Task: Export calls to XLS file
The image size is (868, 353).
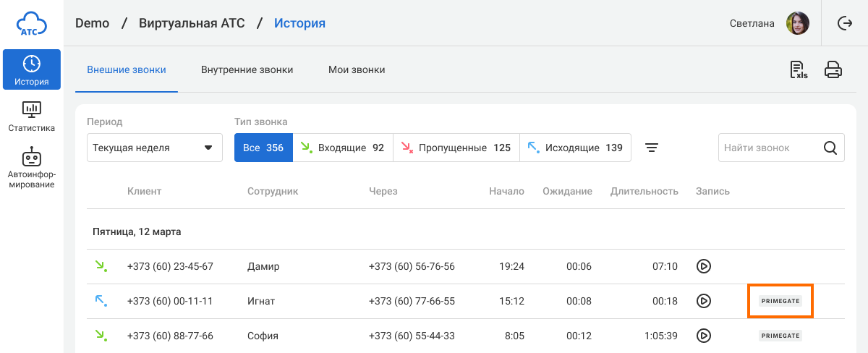Action: point(799,69)
